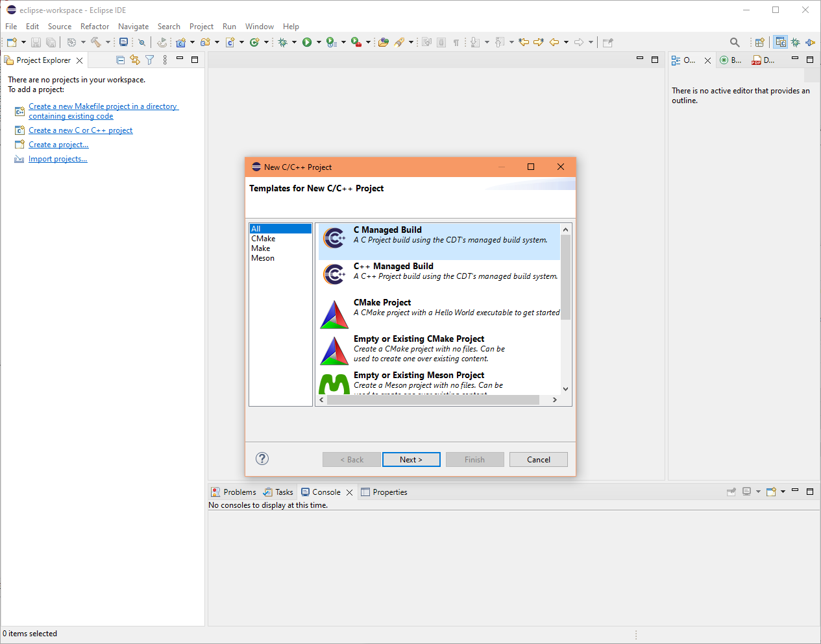This screenshot has width=821, height=644.
Task: Open the dropdown arrow beside the Run button
Action: (319, 42)
